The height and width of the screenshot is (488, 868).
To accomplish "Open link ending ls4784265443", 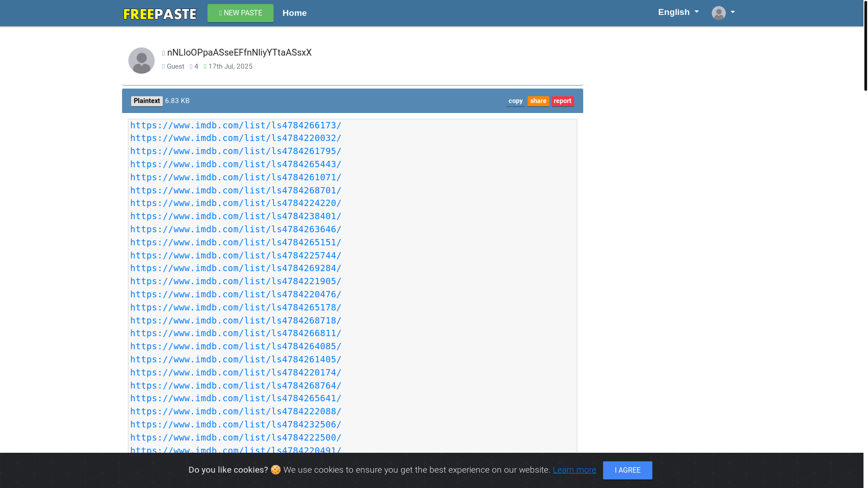I will coord(236,164).
